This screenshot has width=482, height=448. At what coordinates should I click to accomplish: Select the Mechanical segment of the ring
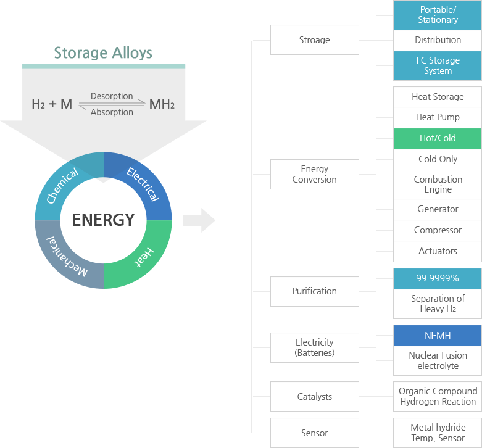coord(67,257)
